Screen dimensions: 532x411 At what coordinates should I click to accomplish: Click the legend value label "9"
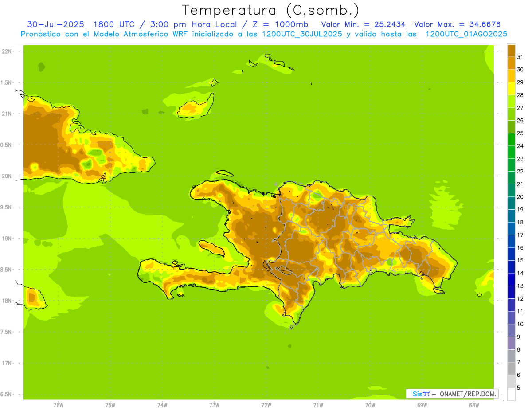point(518,337)
